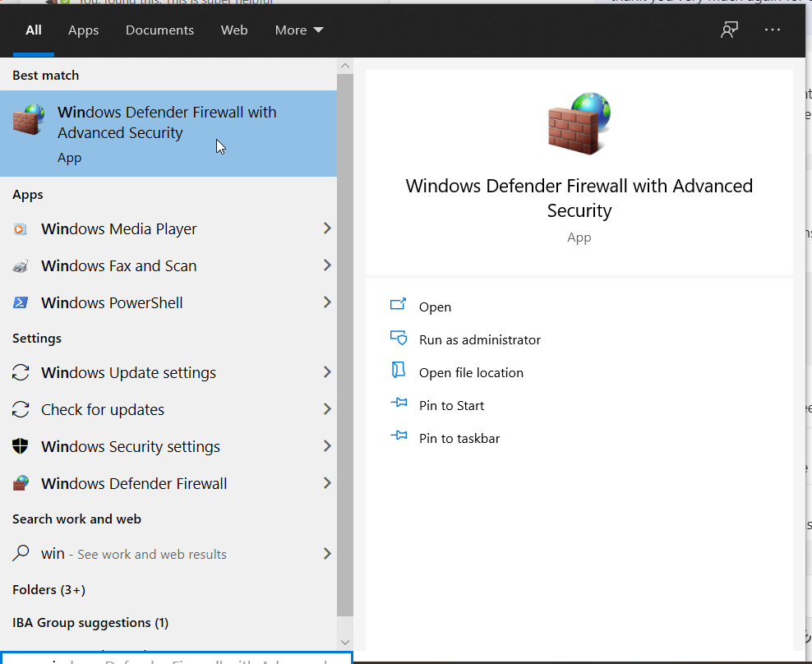Click the Pin to Start pin icon

[399, 402]
